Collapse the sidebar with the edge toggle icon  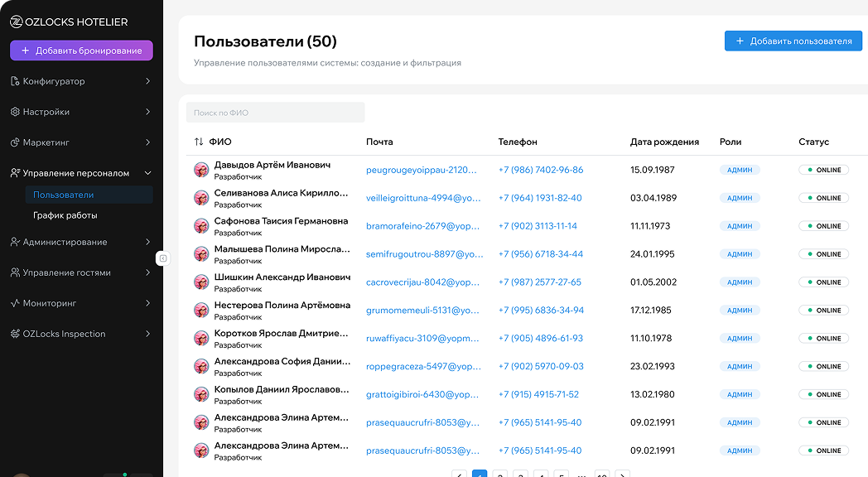coord(163,258)
